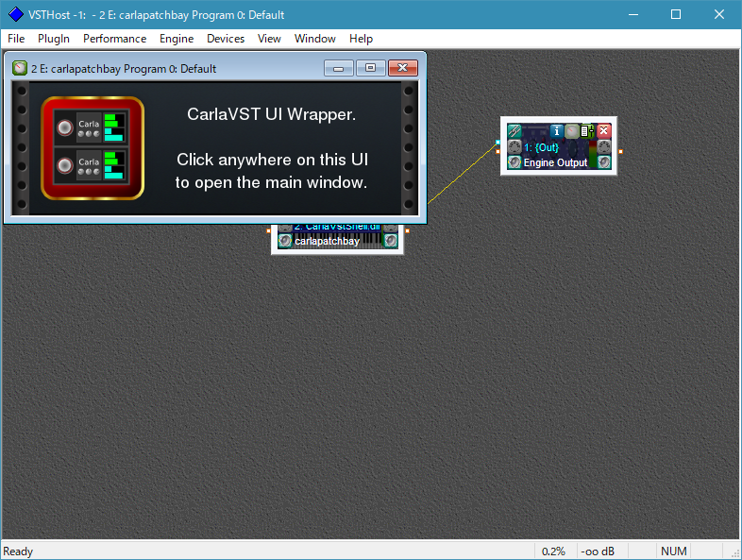The image size is (742, 560).
Task: Click the plugin window's title bar icon
Action: pyautogui.click(x=20, y=69)
